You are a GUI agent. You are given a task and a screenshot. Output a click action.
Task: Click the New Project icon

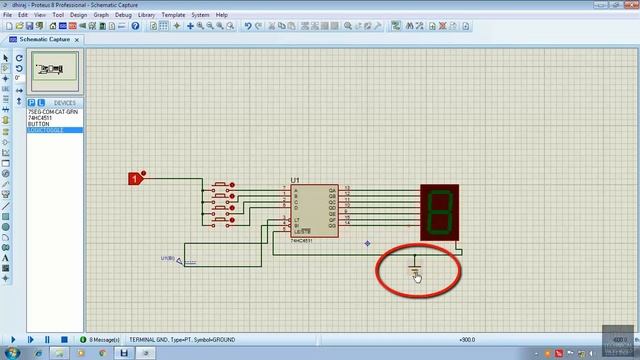pyautogui.click(x=9, y=26)
